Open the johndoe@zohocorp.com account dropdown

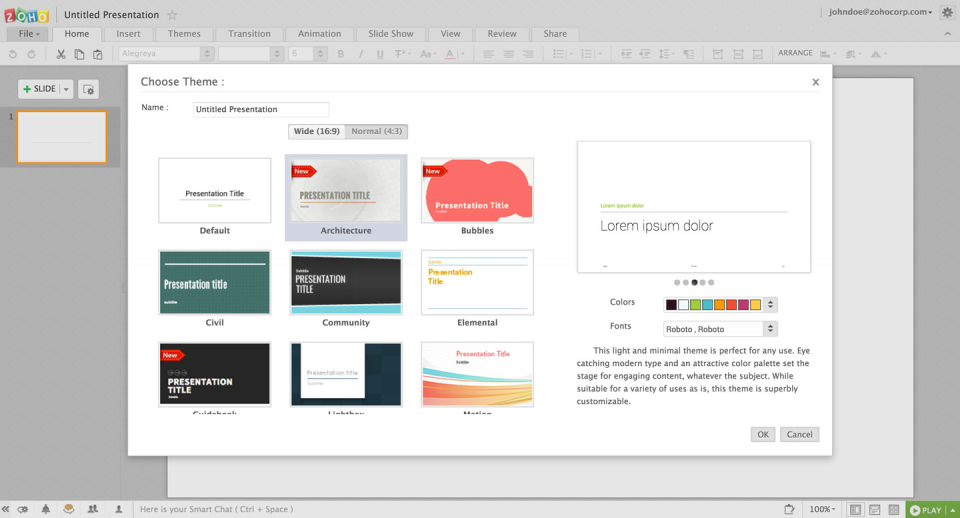880,12
